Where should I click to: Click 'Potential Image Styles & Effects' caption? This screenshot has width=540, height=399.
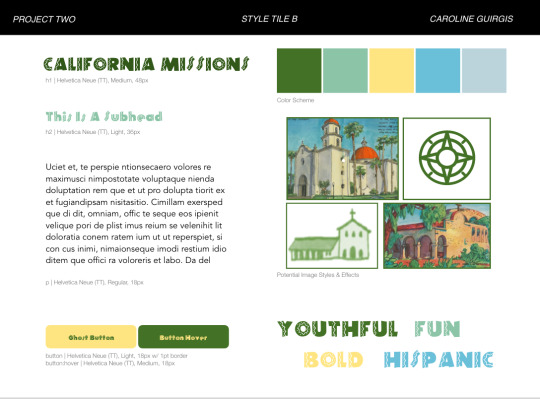point(318,275)
